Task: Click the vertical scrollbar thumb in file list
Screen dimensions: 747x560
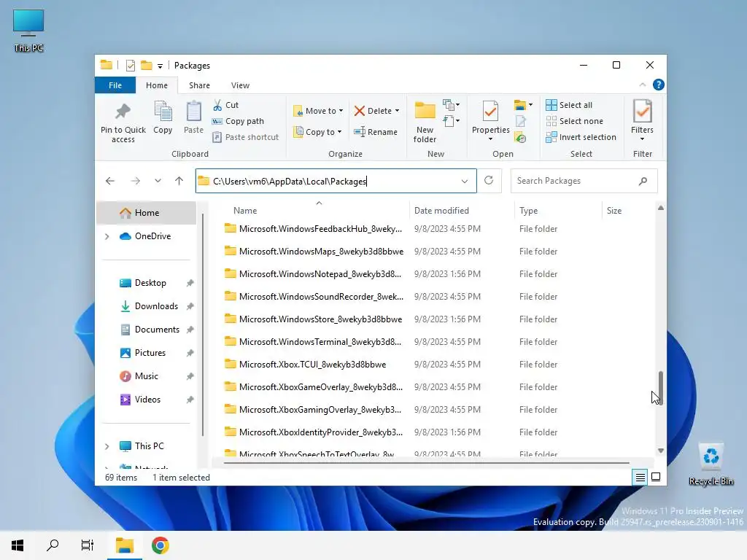Action: coord(661,387)
